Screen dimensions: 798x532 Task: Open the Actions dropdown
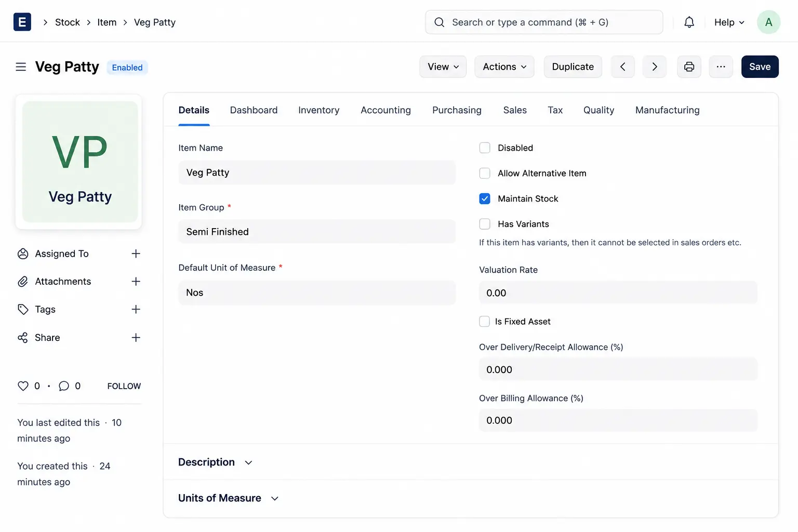click(504, 66)
